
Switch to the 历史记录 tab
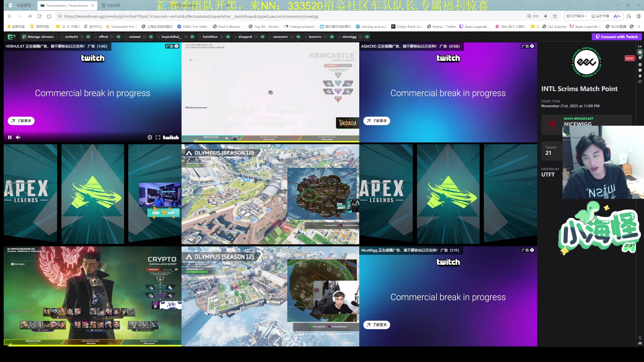(x=111, y=5)
